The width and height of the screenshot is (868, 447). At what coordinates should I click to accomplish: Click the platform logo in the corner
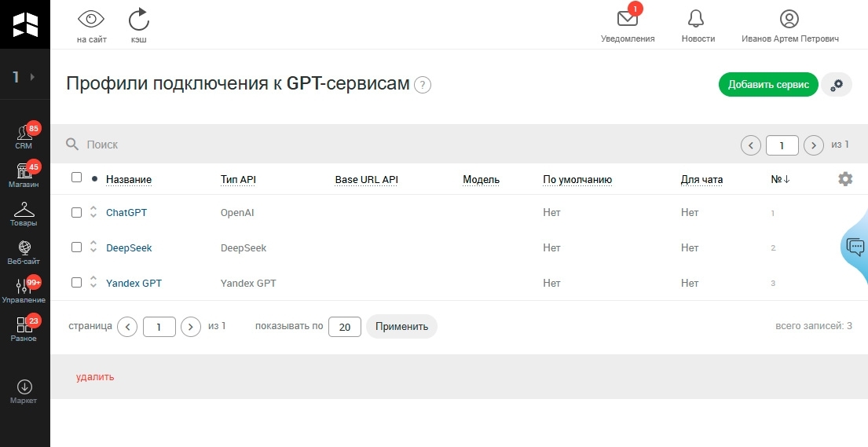click(x=25, y=24)
